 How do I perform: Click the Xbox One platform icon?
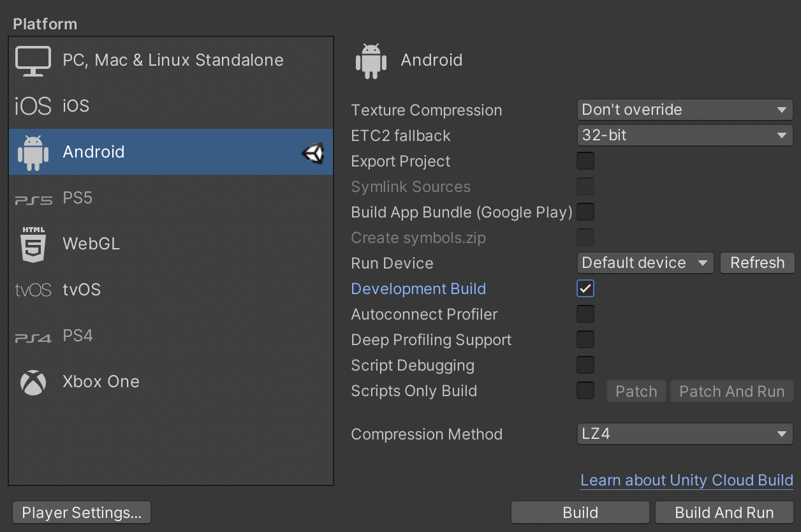(x=32, y=381)
